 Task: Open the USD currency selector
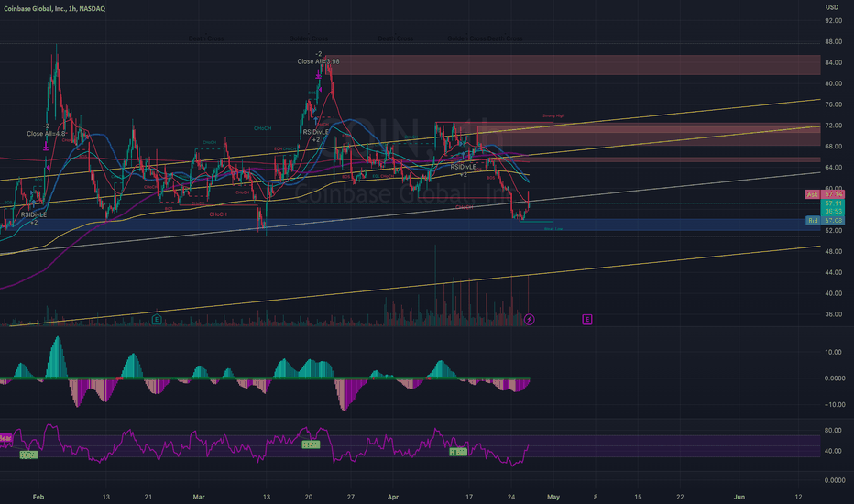coord(832,7)
